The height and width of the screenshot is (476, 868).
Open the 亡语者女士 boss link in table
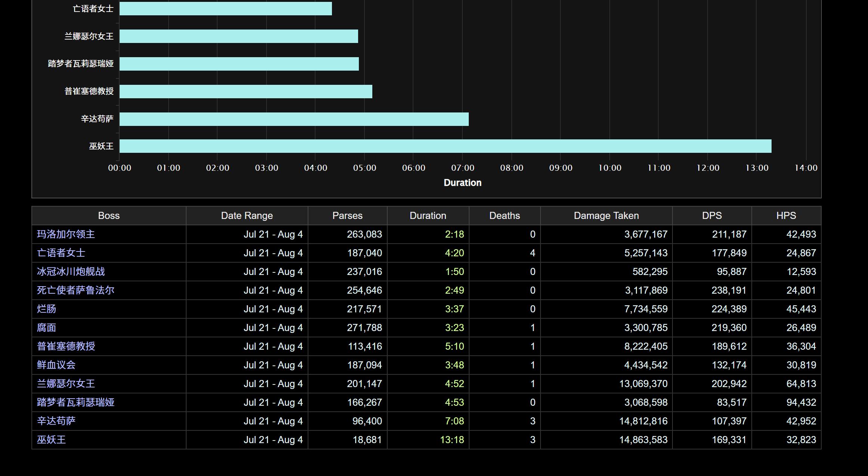point(61,253)
